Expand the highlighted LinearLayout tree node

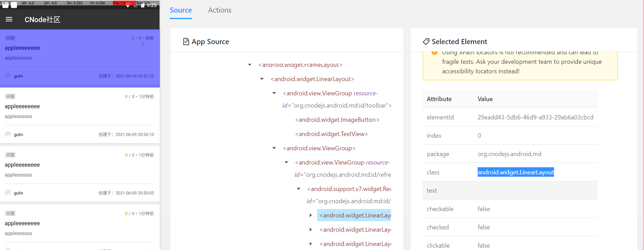coord(311,215)
